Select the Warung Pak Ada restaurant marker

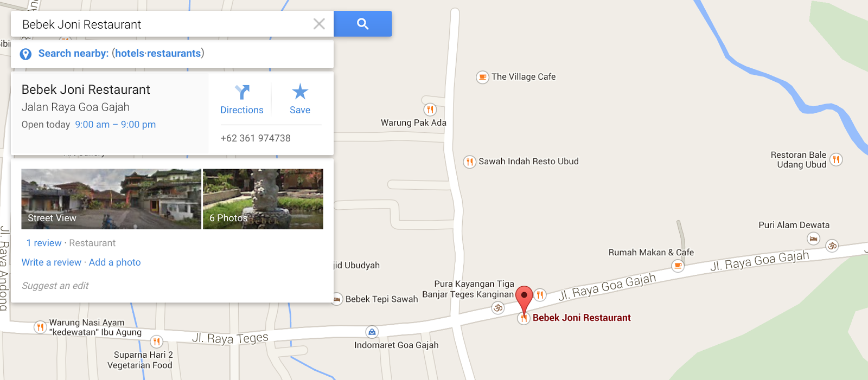430,110
